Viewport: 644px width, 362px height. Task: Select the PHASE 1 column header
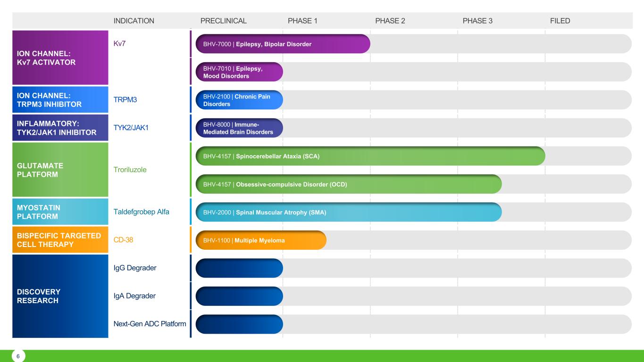302,21
